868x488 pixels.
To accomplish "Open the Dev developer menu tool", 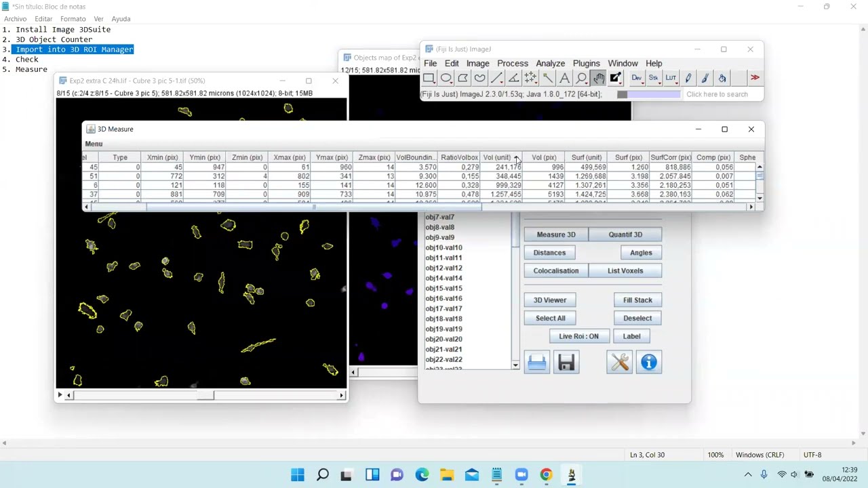I will pyautogui.click(x=637, y=78).
